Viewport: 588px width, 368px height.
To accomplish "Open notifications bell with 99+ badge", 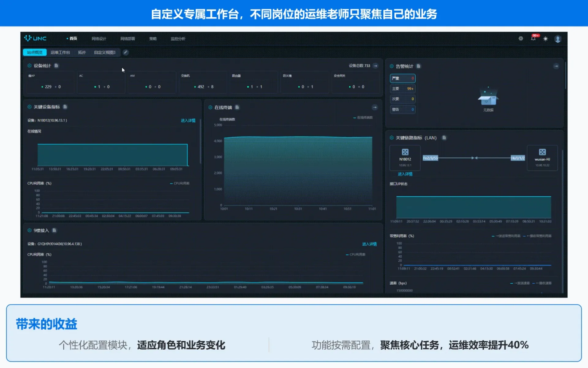I will coord(534,38).
